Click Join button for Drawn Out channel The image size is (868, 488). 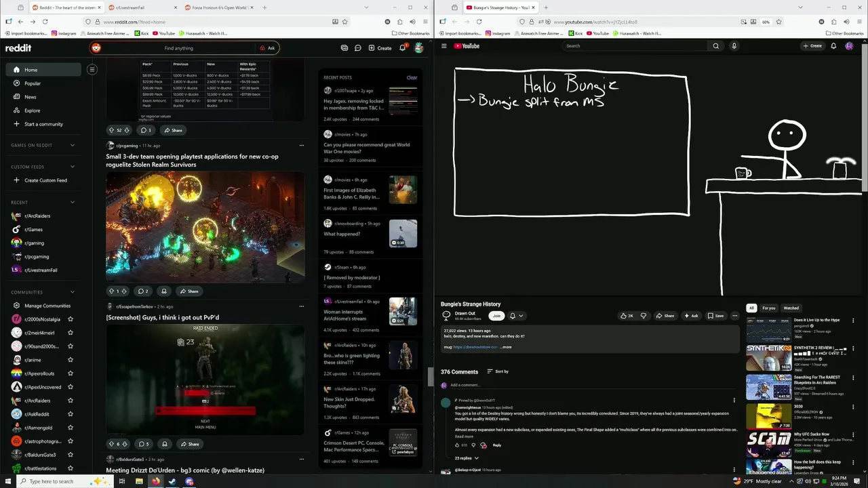coord(496,316)
